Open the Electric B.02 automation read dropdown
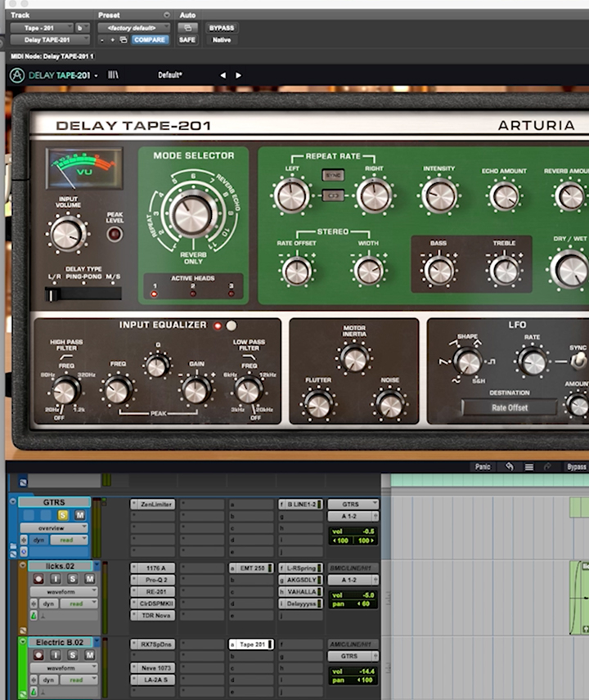 point(79,680)
